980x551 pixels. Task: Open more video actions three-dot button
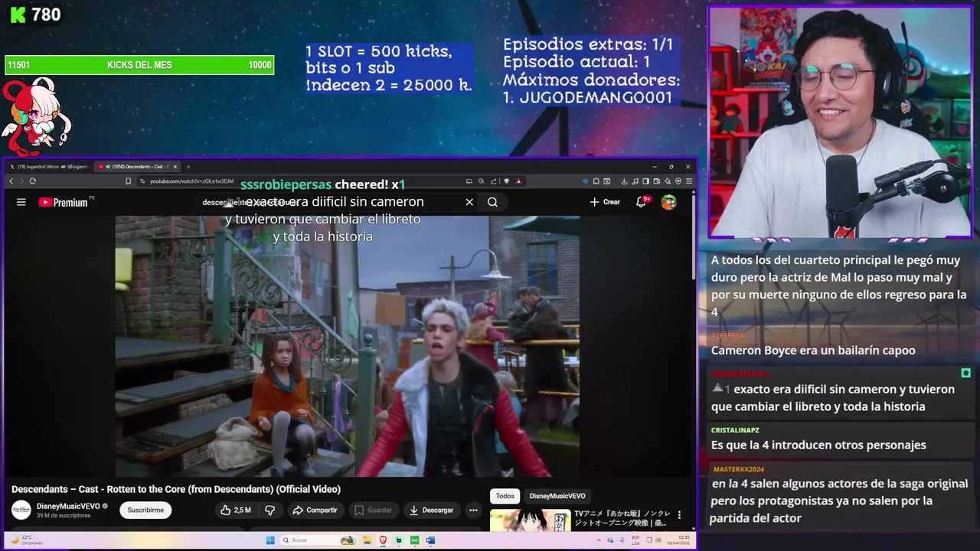(473, 510)
